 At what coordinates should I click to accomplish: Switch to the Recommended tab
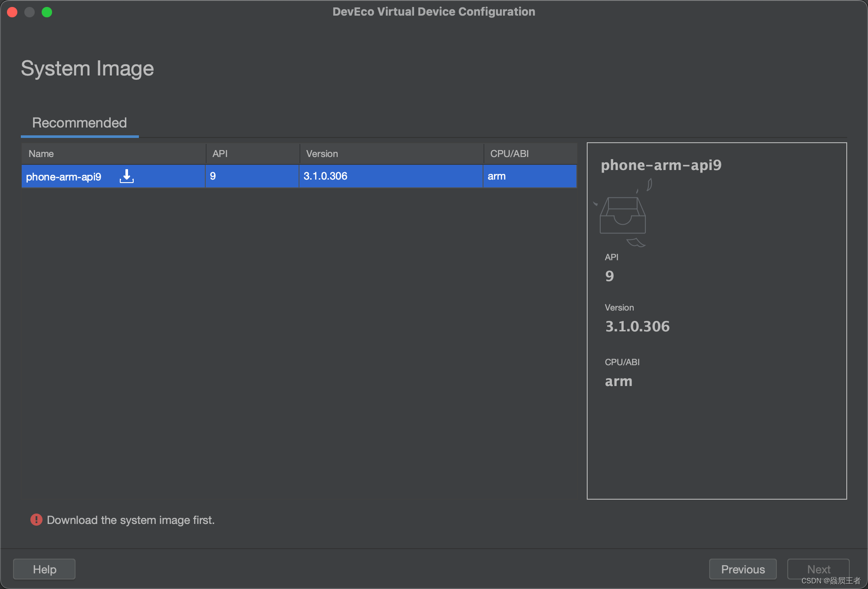[x=79, y=123]
